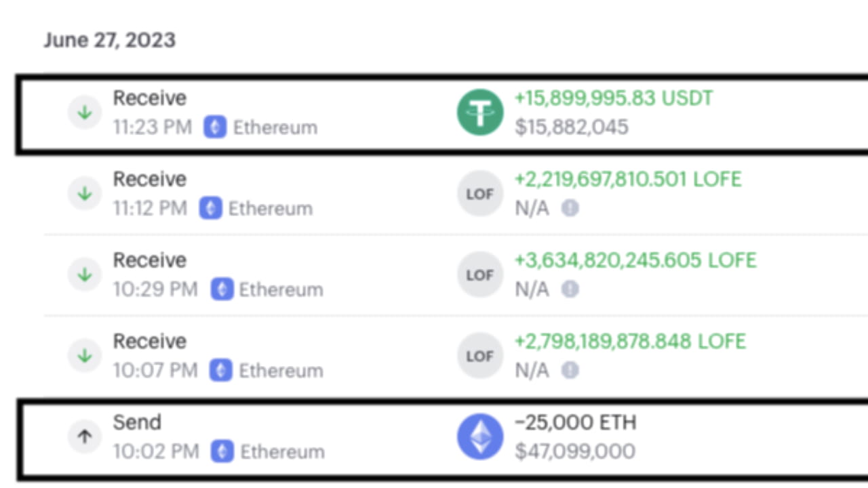Click the $47,099,000 value text
Screen dimensions: 868x488
point(575,451)
